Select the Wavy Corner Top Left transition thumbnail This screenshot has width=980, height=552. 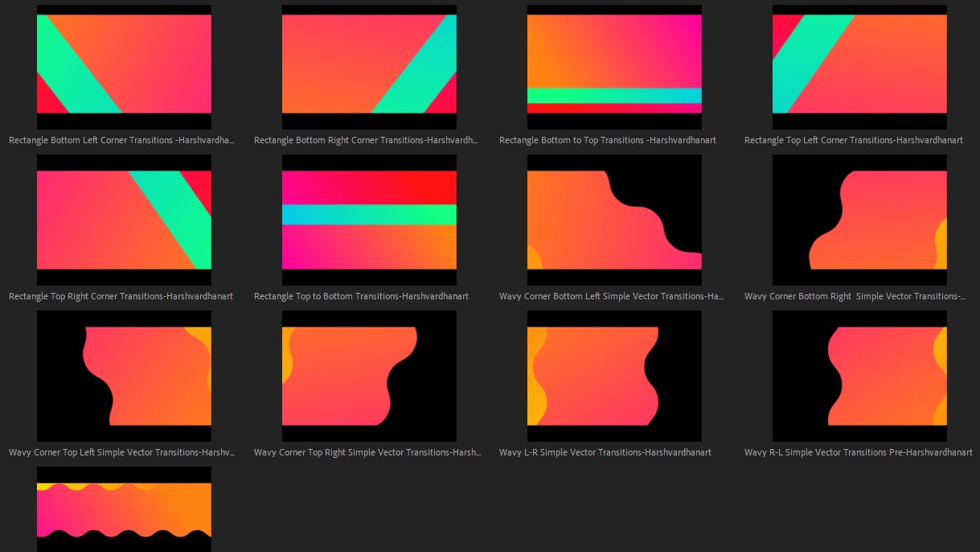tap(123, 376)
